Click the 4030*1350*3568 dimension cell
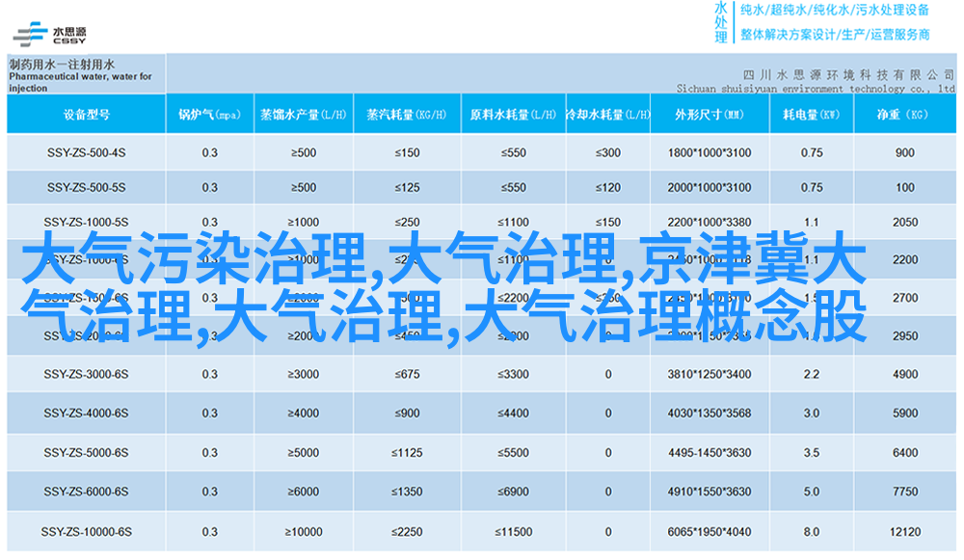This screenshot has height=560, width=964. point(710,413)
